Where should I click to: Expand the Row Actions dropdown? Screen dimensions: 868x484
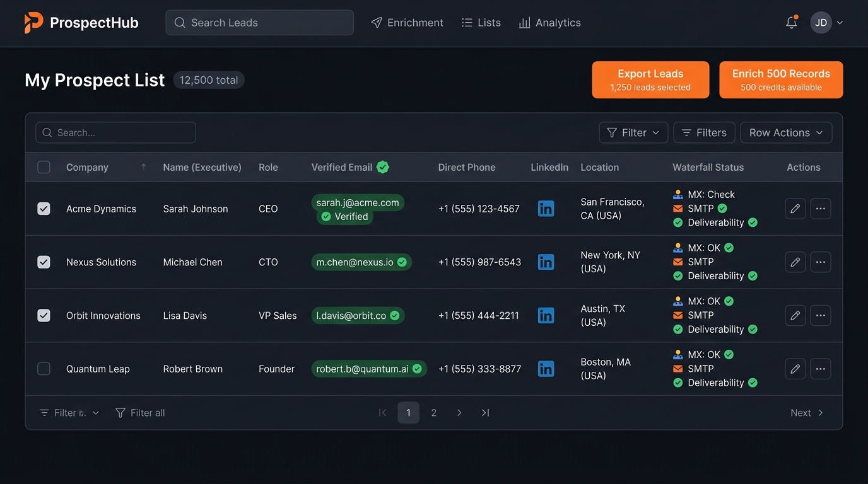click(x=786, y=132)
